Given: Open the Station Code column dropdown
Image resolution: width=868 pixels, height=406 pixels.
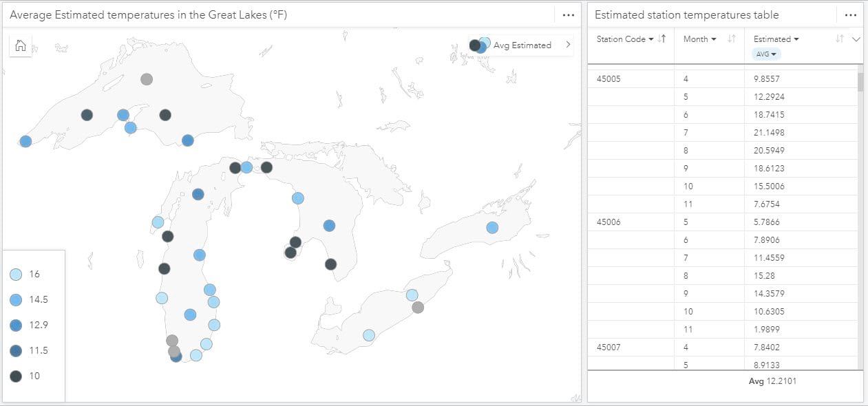Looking at the screenshot, I should click(651, 39).
